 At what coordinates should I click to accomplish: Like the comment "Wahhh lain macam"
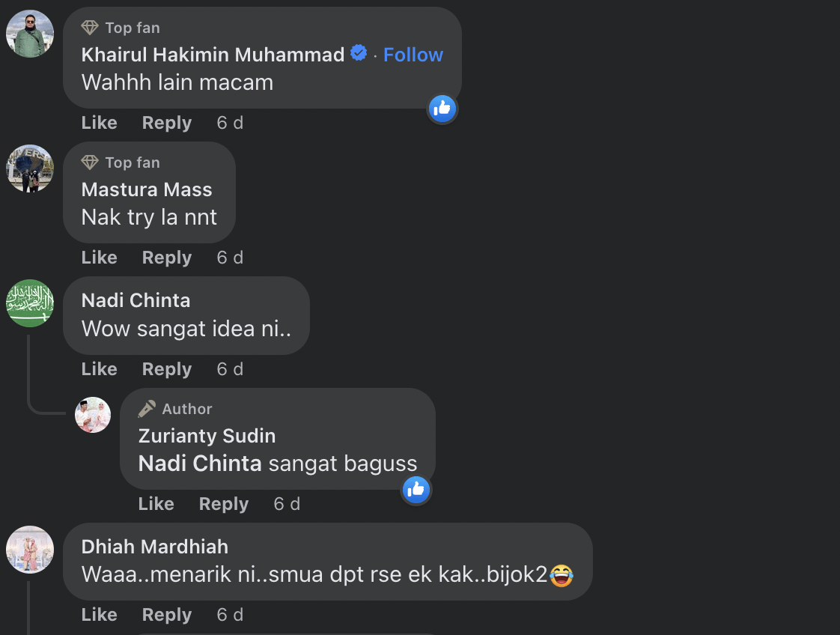pos(99,123)
